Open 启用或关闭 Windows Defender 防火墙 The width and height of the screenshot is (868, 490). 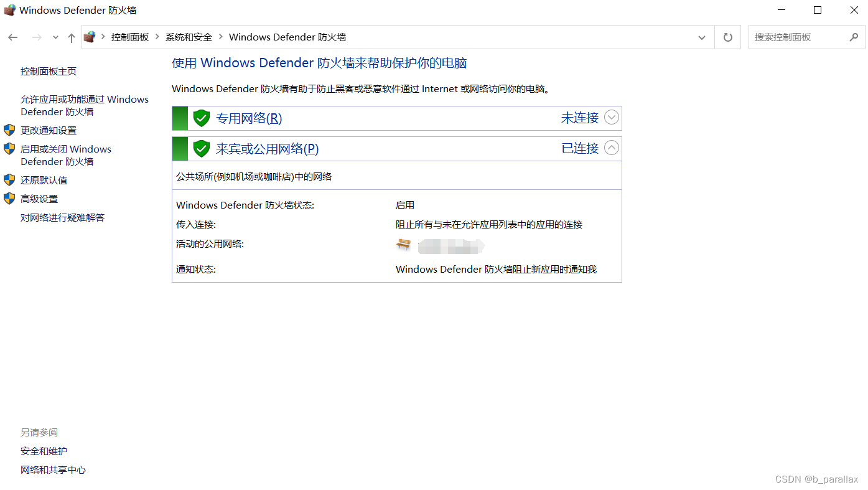66,156
